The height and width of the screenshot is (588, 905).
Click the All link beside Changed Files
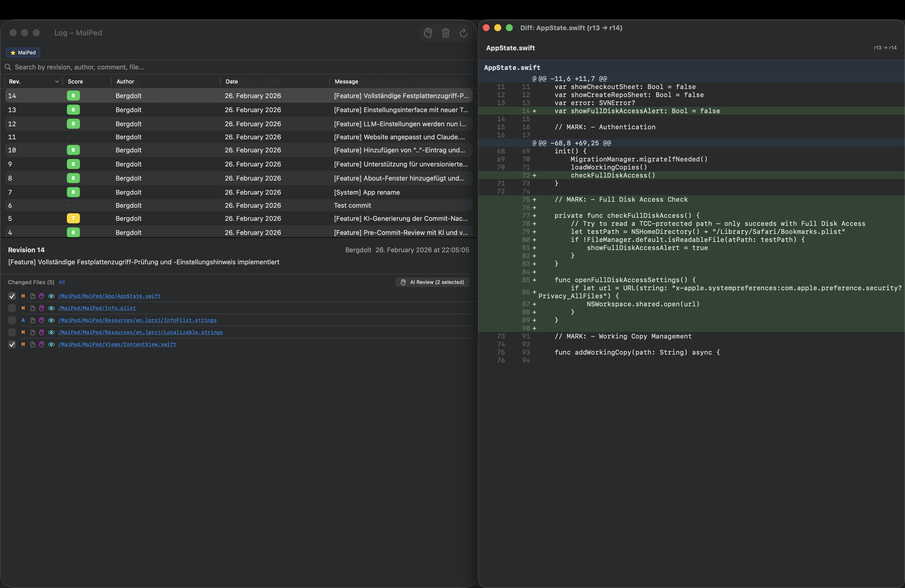pyautogui.click(x=62, y=282)
